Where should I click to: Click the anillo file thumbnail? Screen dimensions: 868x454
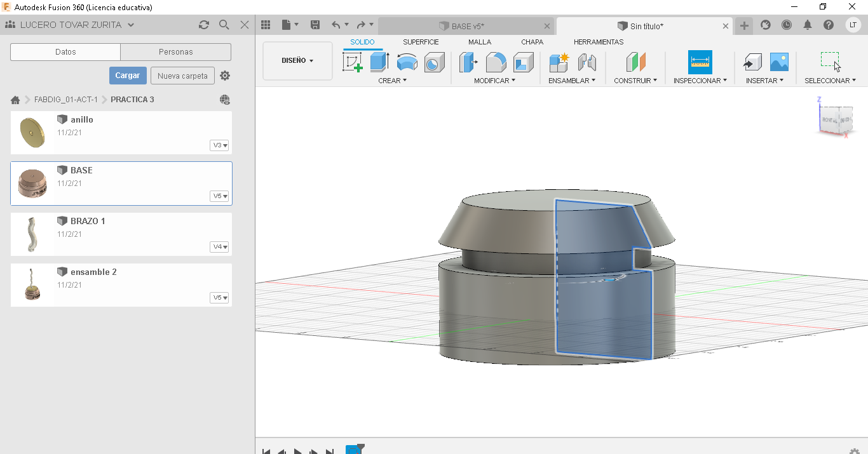click(32, 133)
